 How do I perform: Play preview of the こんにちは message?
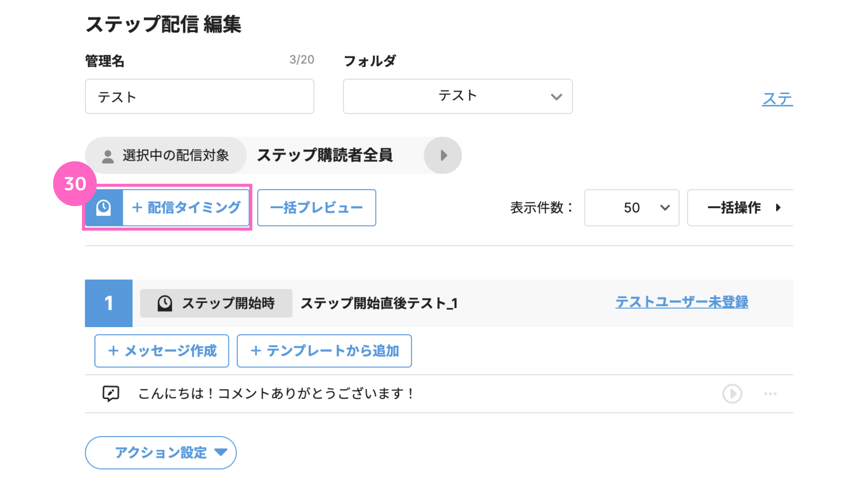click(x=732, y=394)
